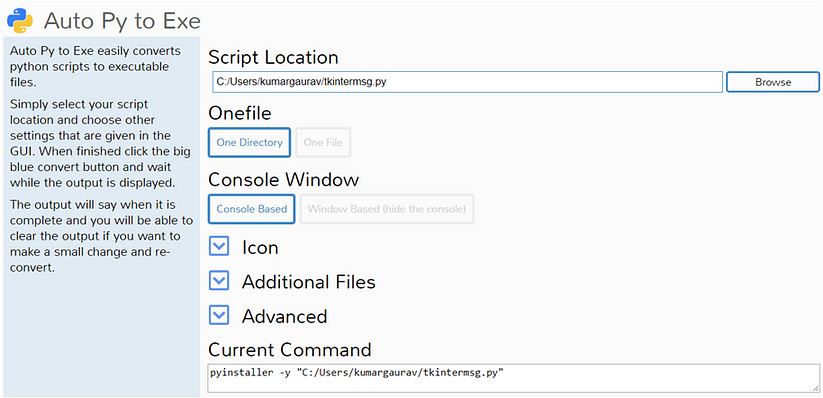The width and height of the screenshot is (823, 398).
Task: Select the One Directory option
Action: tap(249, 142)
